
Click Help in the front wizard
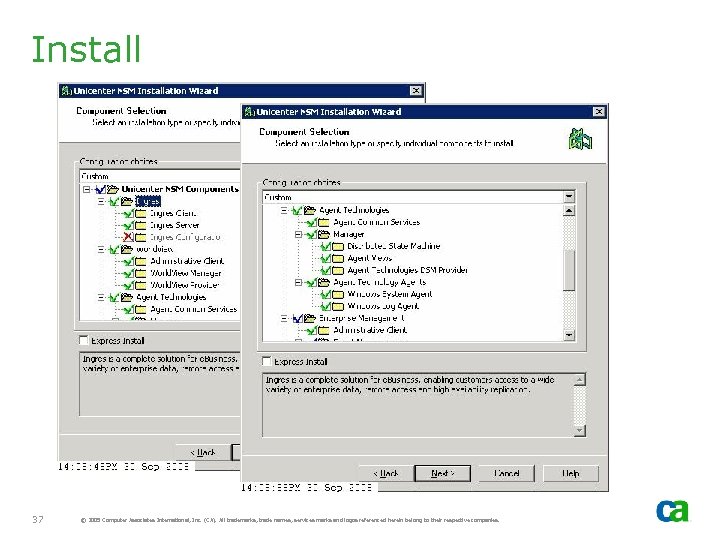571,473
